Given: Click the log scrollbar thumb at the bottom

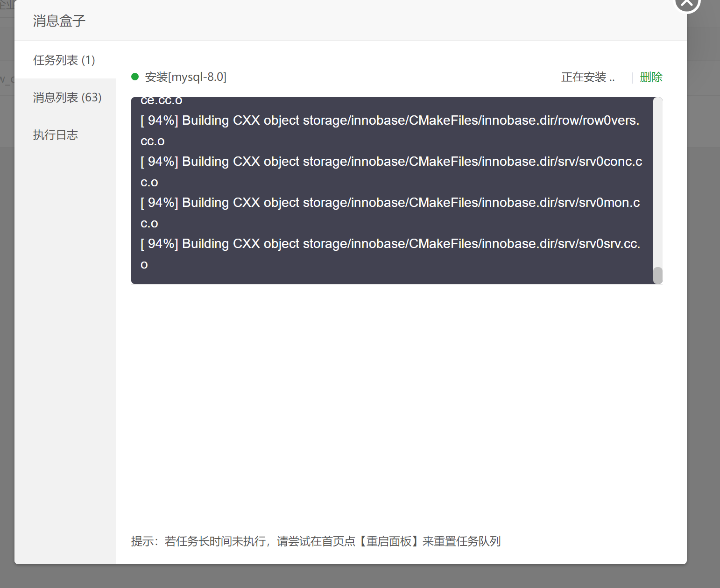Looking at the screenshot, I should point(658,275).
